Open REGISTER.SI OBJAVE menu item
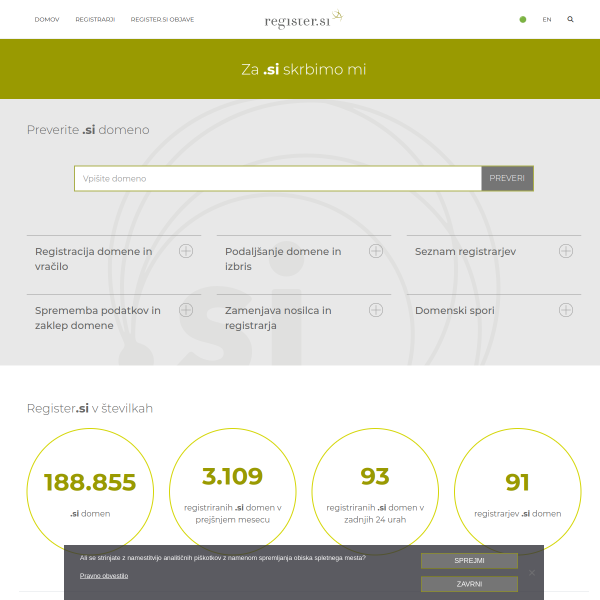Image resolution: width=600 pixels, height=600 pixels. (162, 20)
